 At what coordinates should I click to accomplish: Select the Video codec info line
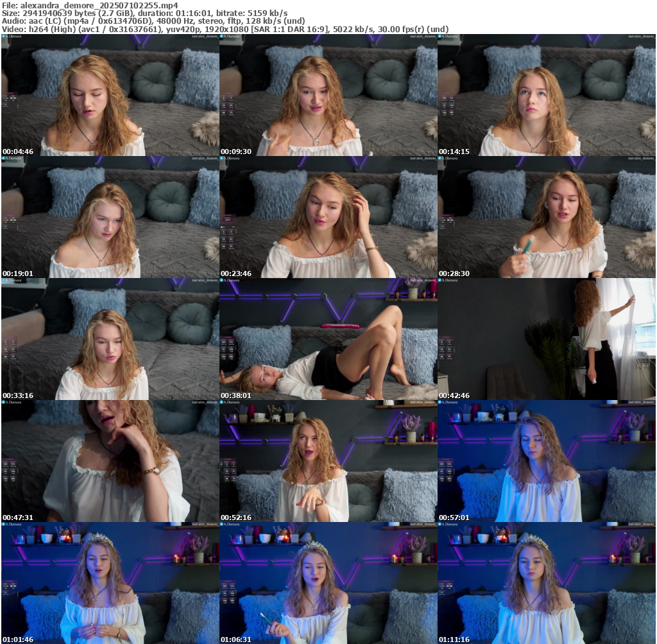(225, 30)
